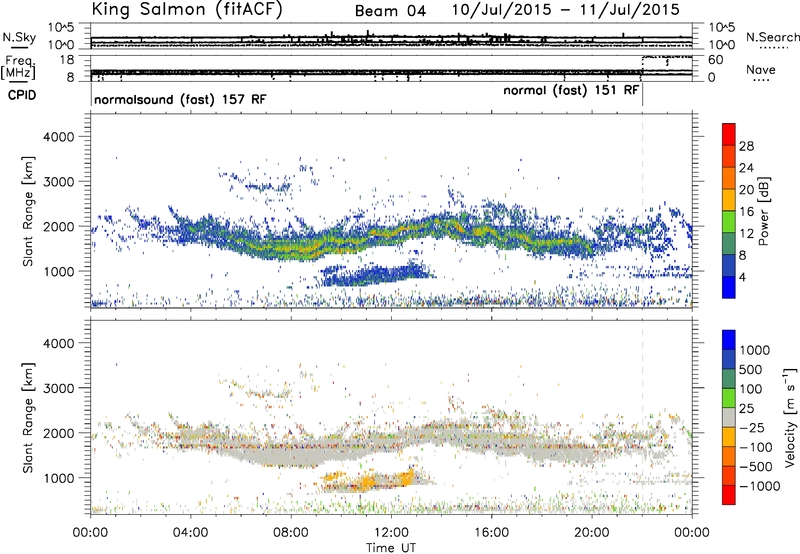Click the 'normalsound (fast) 157 RF' text
This screenshot has height=554, width=800.
tap(180, 99)
